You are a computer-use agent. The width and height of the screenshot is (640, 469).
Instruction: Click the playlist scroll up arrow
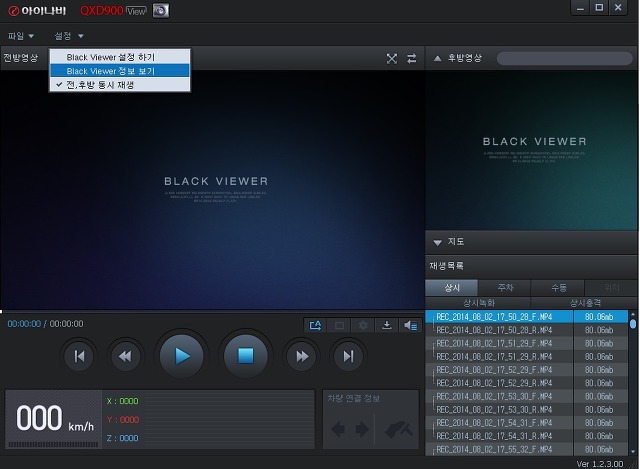click(633, 314)
